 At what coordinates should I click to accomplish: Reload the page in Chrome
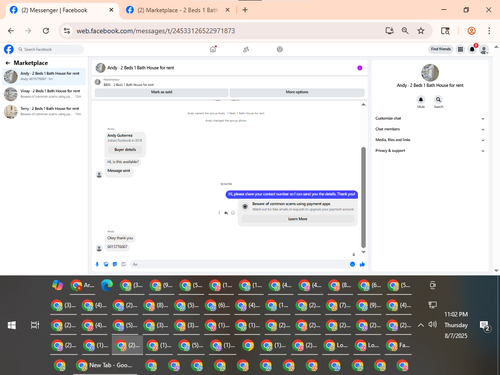pos(46,31)
